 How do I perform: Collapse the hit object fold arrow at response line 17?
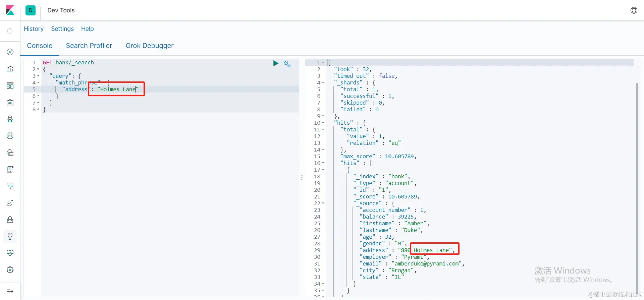323,170
